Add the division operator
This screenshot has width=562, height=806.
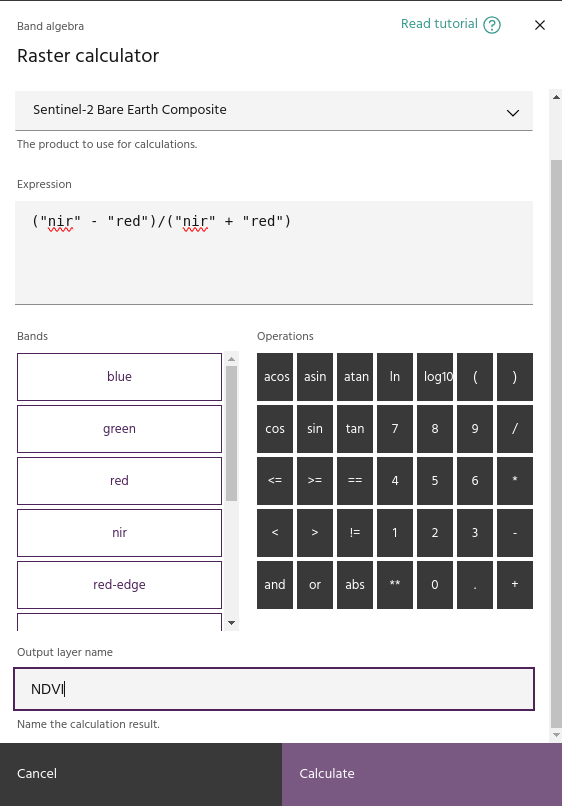coord(515,429)
